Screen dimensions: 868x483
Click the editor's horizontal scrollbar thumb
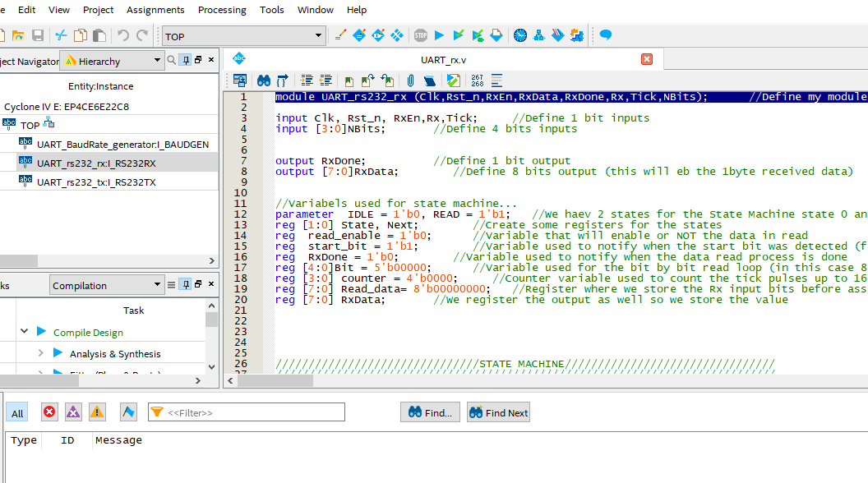pyautogui.click(x=275, y=380)
